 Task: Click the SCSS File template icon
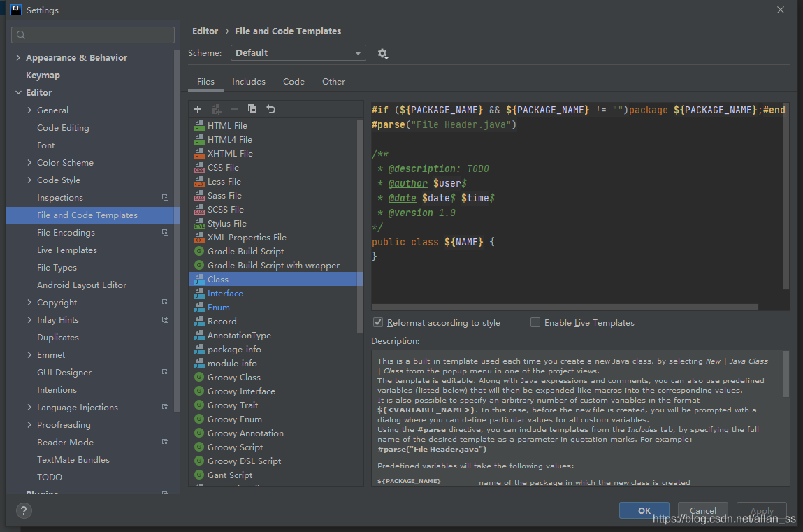(x=199, y=210)
